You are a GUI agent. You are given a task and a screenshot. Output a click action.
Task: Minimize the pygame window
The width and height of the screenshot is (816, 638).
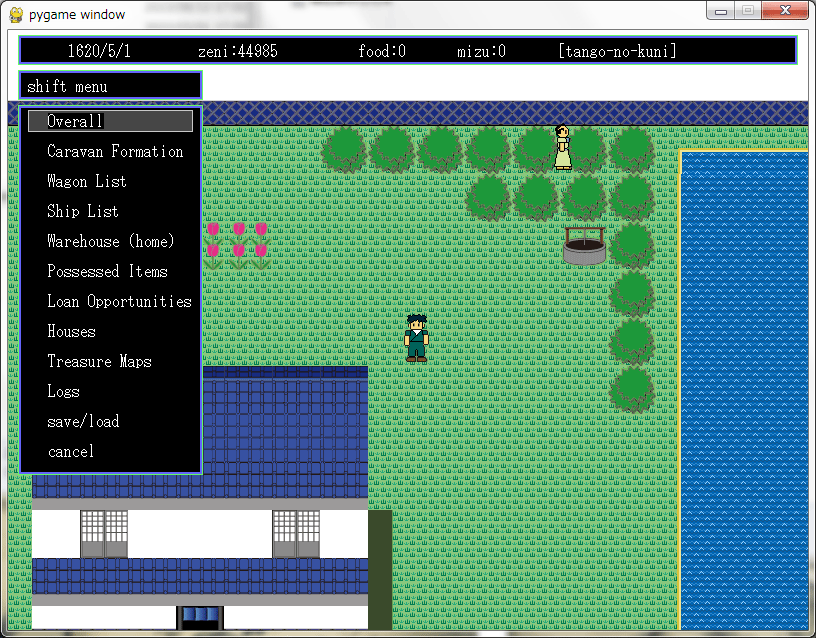721,11
